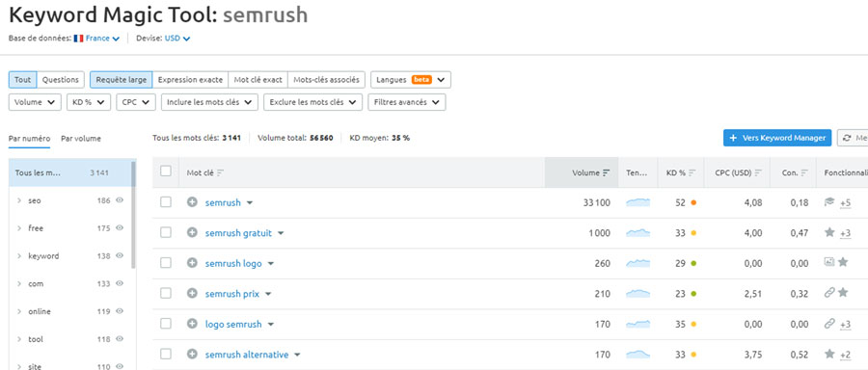Viewport: 868px width, 370px height.
Task: Sort by CPC (USD) column icon
Action: pos(758,172)
